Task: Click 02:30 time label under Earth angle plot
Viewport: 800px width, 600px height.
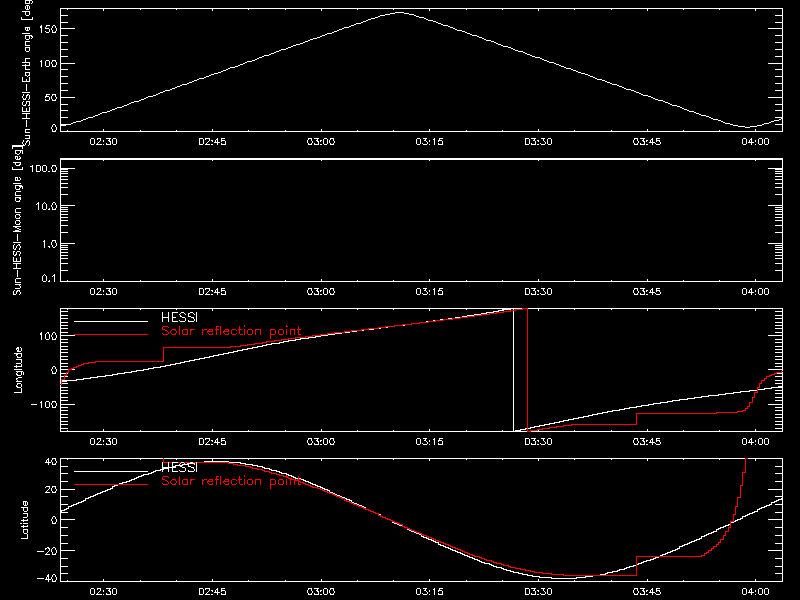Action: coord(103,141)
